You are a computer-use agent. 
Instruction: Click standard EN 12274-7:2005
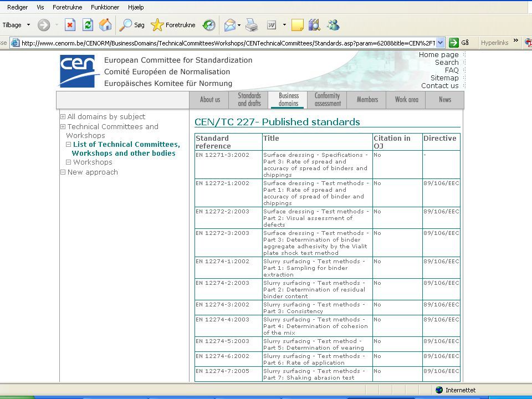(x=223, y=371)
